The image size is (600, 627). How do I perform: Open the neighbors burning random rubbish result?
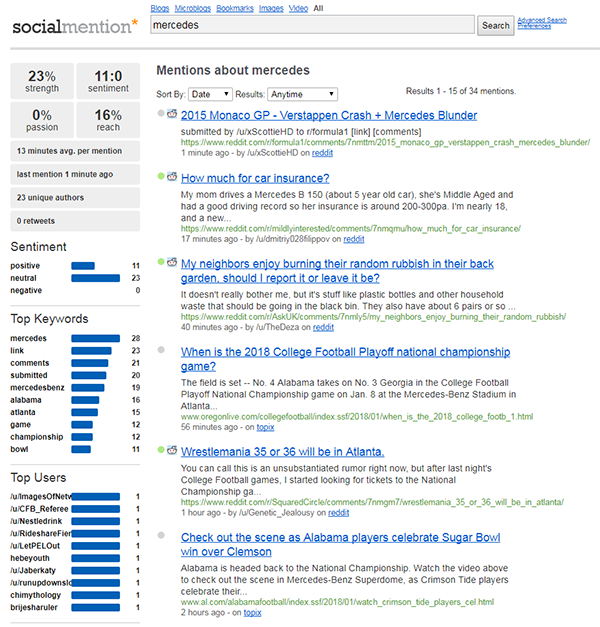[x=337, y=271]
